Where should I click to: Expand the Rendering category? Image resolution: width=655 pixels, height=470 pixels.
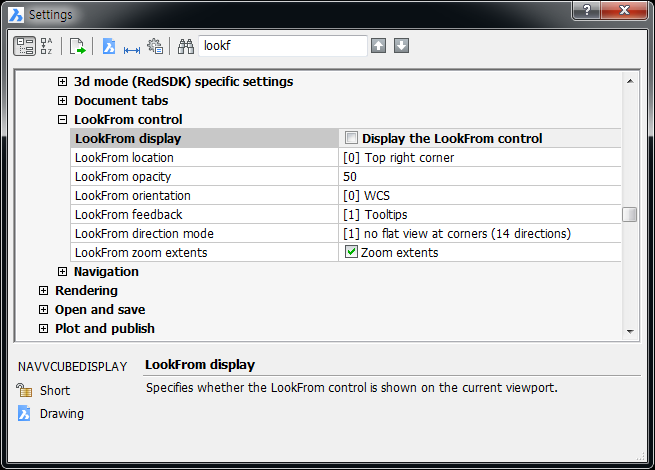pyautogui.click(x=43, y=290)
